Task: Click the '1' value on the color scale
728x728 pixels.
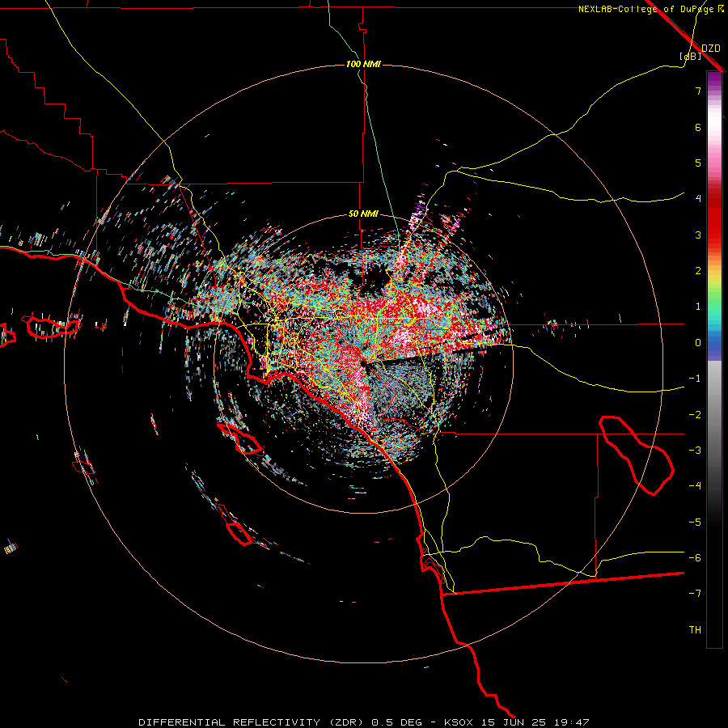Action: pyautogui.click(x=698, y=307)
